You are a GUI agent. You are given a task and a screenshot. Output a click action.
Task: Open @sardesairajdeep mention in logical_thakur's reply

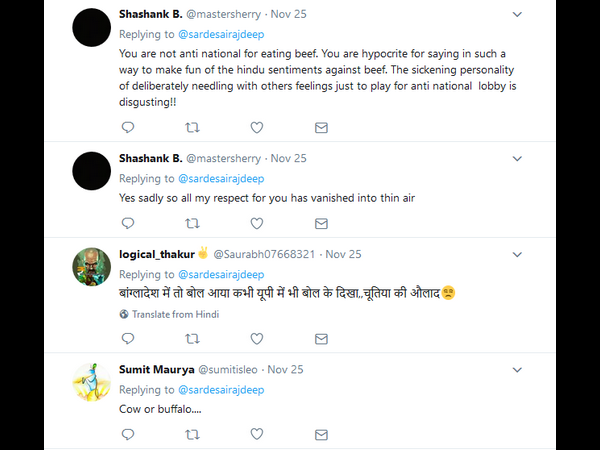(x=220, y=274)
